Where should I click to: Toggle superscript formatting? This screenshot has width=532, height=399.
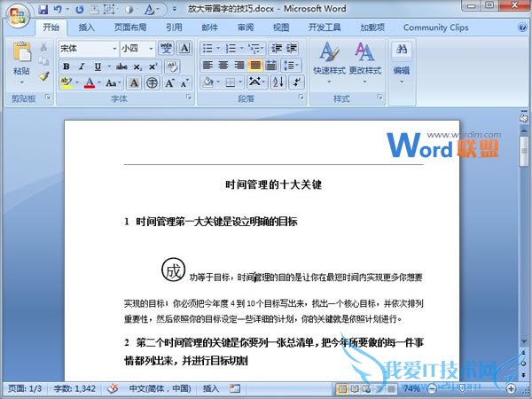pos(153,66)
